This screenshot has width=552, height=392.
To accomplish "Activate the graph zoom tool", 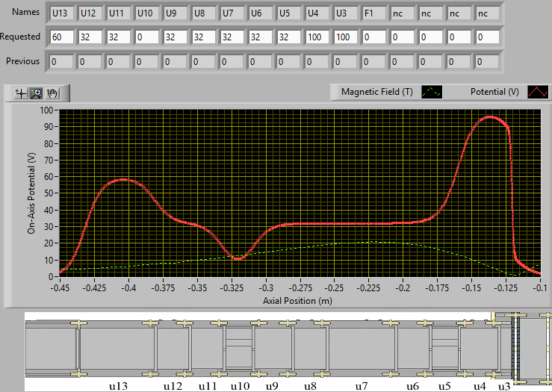I will coord(37,93).
